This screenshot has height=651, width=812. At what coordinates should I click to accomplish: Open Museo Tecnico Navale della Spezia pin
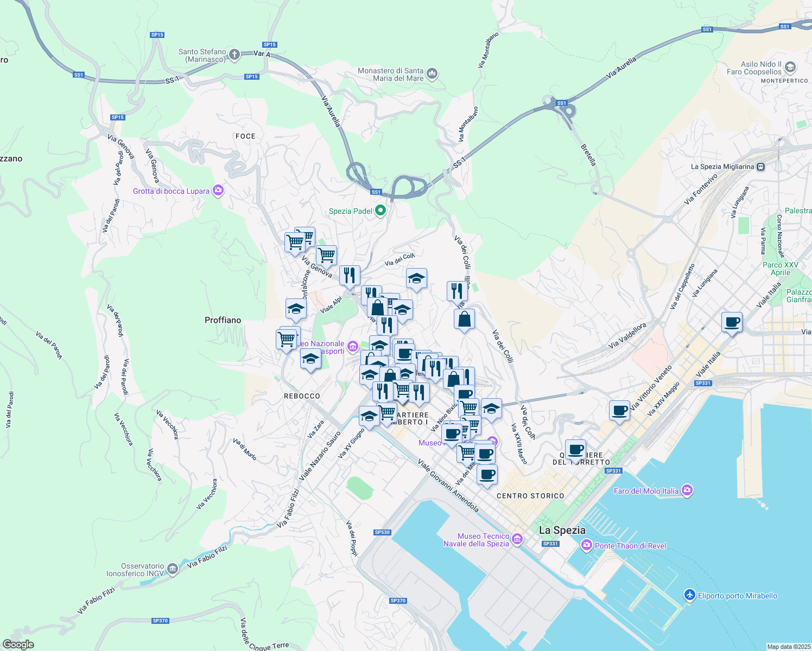(x=517, y=539)
